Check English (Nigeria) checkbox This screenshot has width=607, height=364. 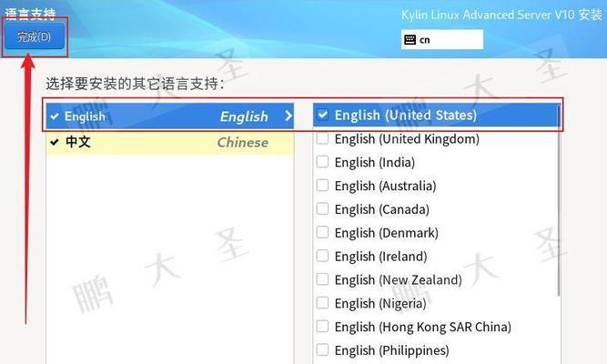pyautogui.click(x=322, y=303)
